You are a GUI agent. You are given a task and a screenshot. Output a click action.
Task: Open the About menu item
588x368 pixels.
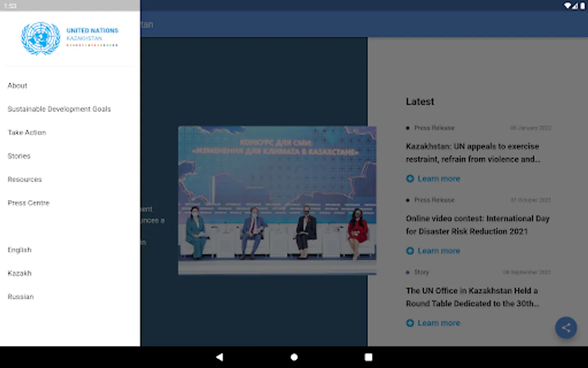click(17, 85)
